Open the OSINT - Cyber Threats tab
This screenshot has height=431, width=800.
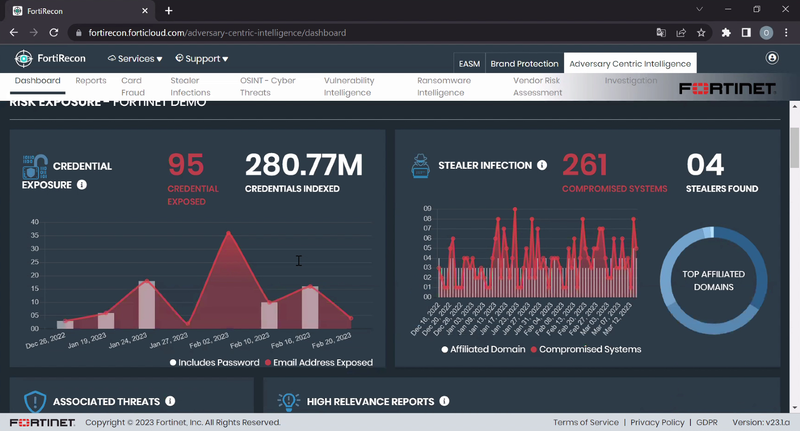point(268,87)
